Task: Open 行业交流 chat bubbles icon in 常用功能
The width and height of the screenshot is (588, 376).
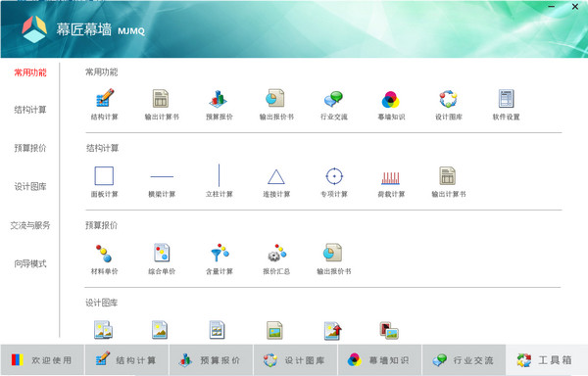Action: (x=333, y=99)
